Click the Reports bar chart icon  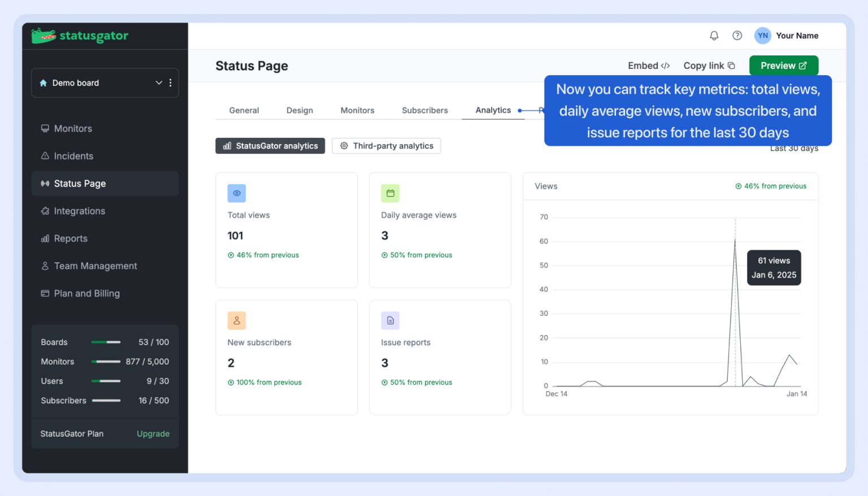(45, 238)
